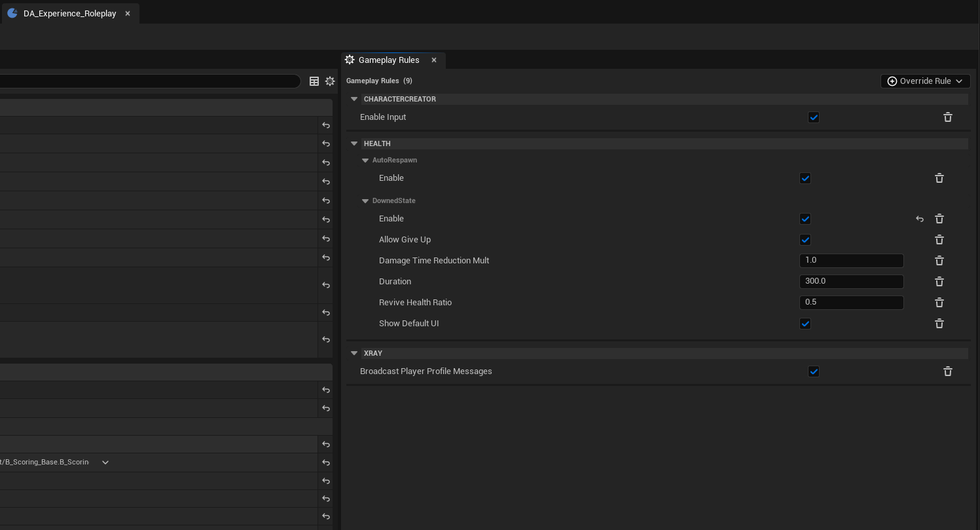Open the Override Rule dropdown
Image resolution: width=980 pixels, height=530 pixels.
[x=925, y=81]
